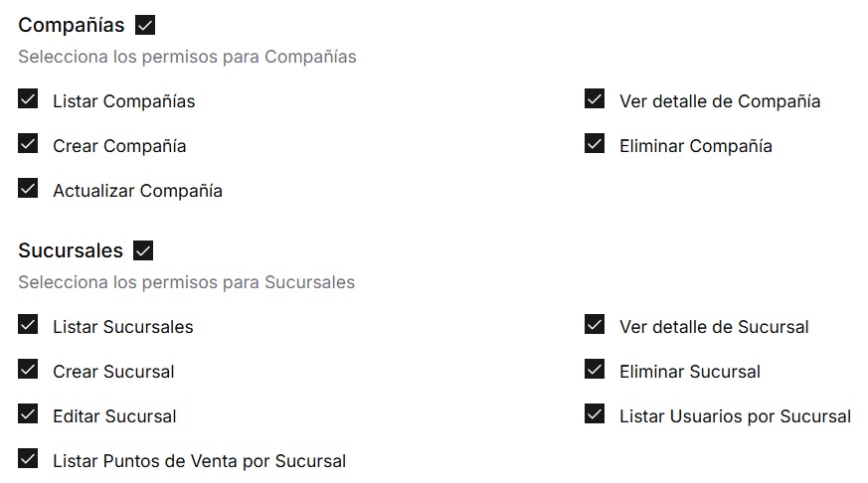Uncheck Listar Sucursales permission
The height and width of the screenshot is (483, 868).
(28, 325)
